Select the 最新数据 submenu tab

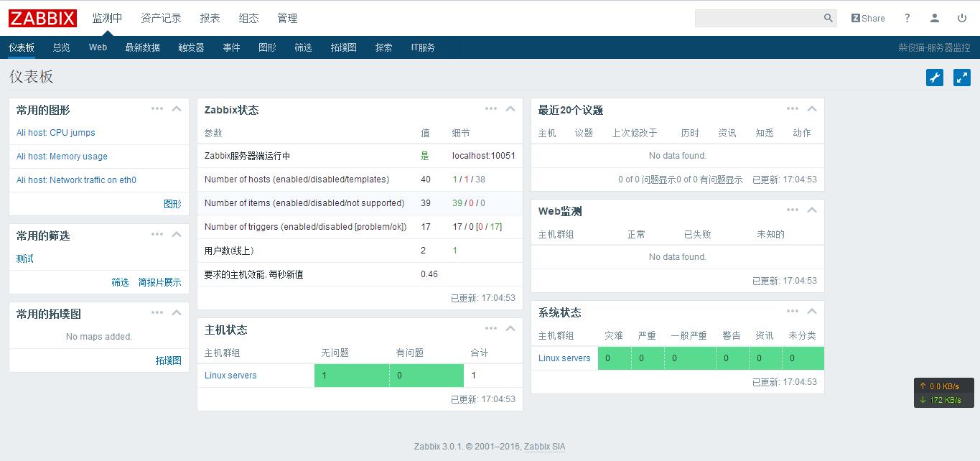[x=142, y=47]
